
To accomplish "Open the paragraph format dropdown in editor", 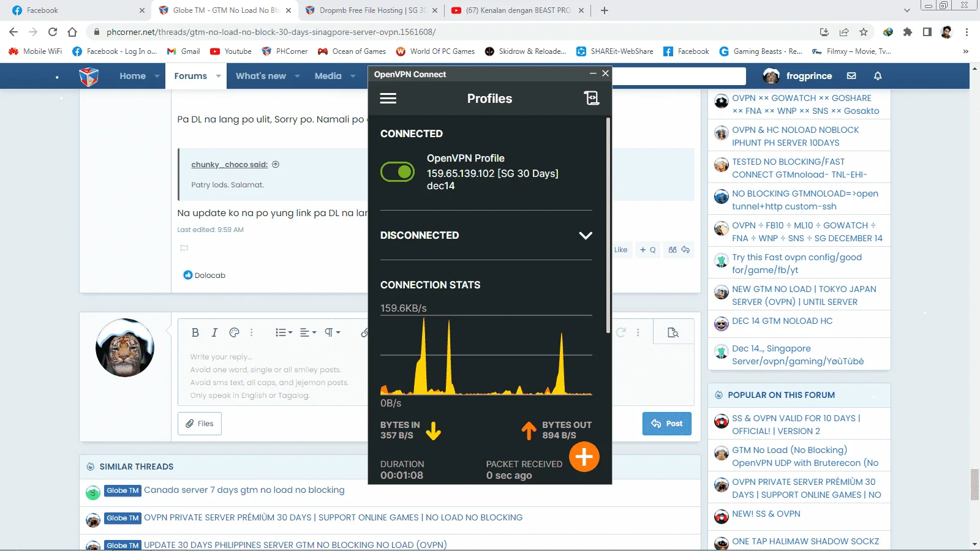I will point(332,332).
